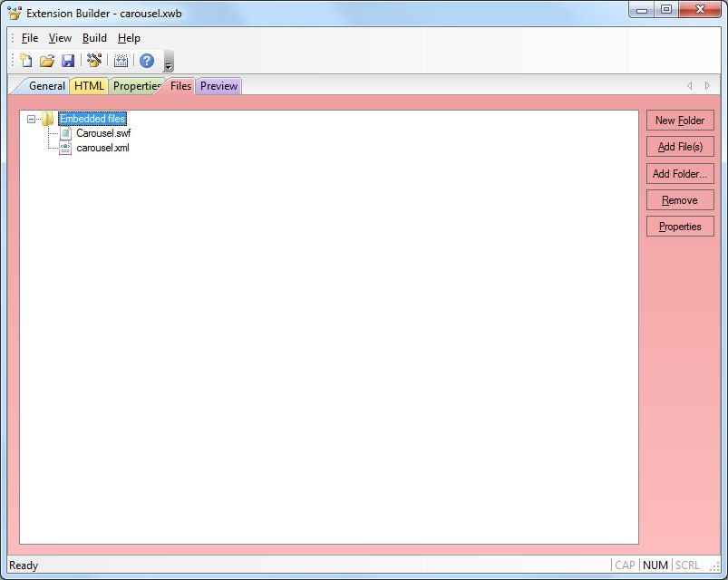Select carousel.xml in the file tree
Image resolution: width=728 pixels, height=580 pixels.
tap(102, 148)
